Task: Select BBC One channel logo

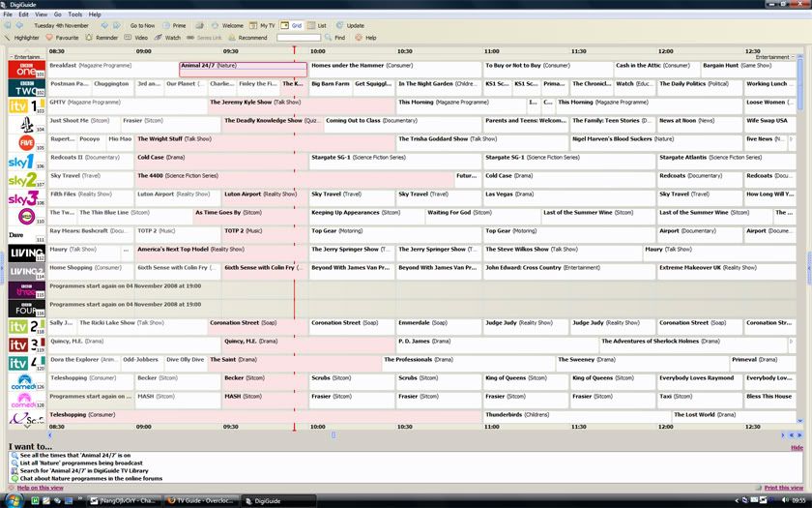Action: pos(27,70)
